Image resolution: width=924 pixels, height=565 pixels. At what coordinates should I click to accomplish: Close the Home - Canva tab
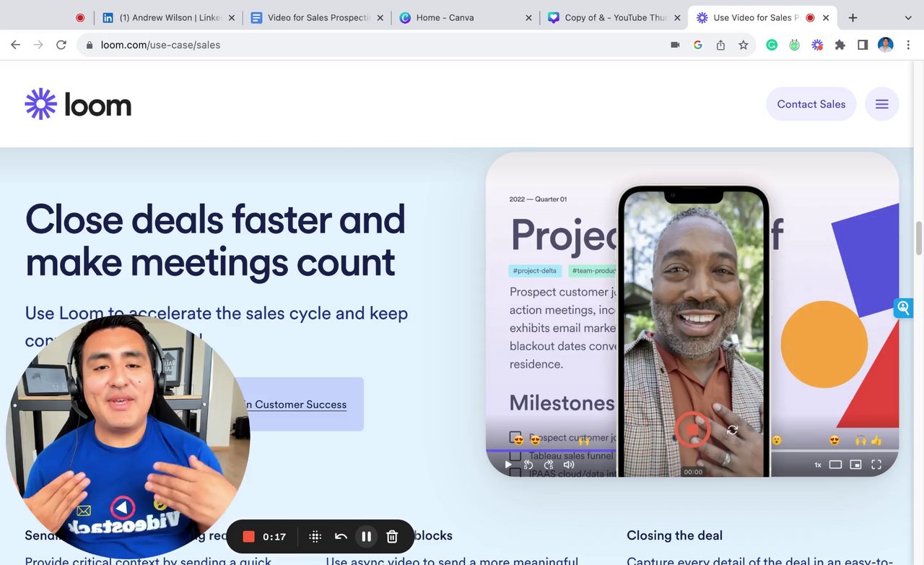[x=528, y=17]
